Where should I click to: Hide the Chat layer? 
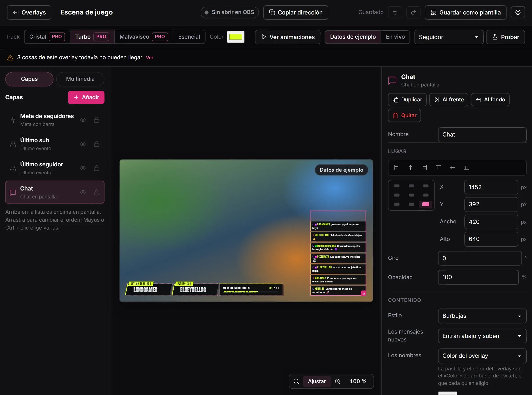[x=83, y=192]
